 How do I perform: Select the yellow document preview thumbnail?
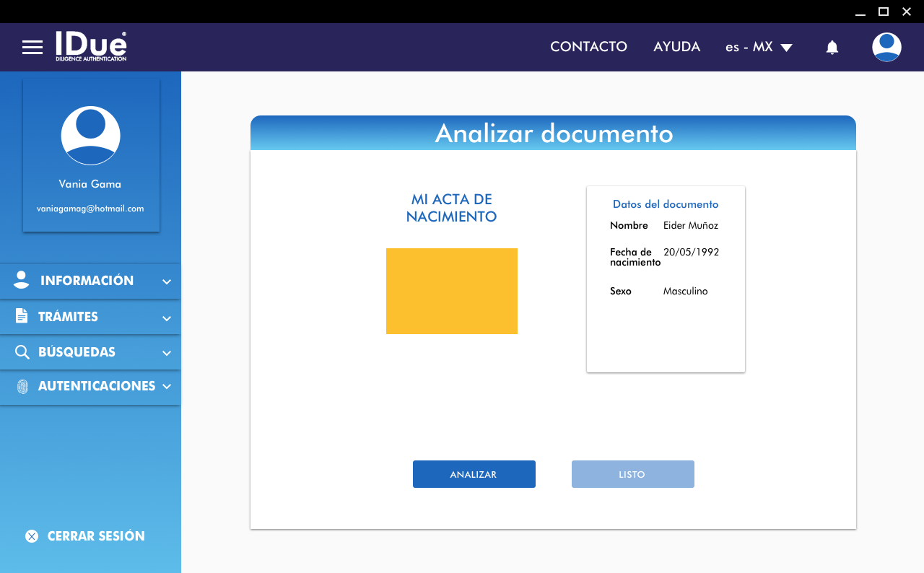[452, 291]
